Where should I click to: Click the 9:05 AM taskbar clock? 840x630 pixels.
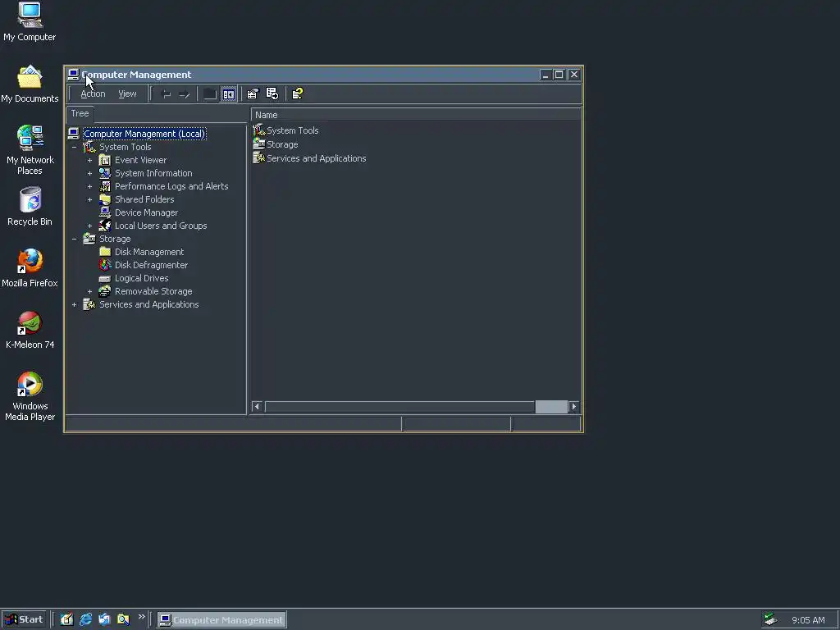tap(808, 620)
